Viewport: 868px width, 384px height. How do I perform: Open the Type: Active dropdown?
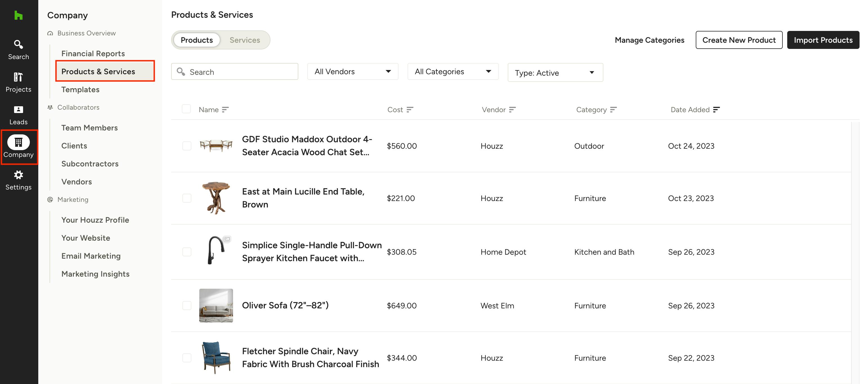[x=555, y=73]
